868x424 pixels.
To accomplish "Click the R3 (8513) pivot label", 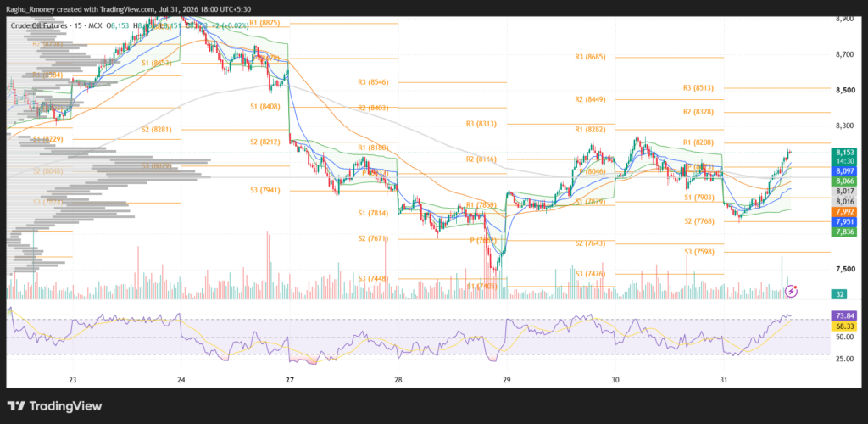I will [x=698, y=87].
